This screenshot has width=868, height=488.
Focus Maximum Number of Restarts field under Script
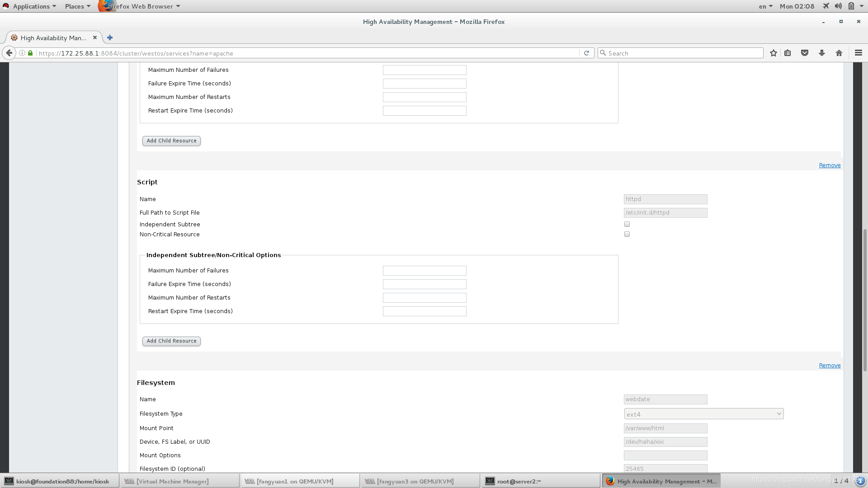[x=425, y=298]
